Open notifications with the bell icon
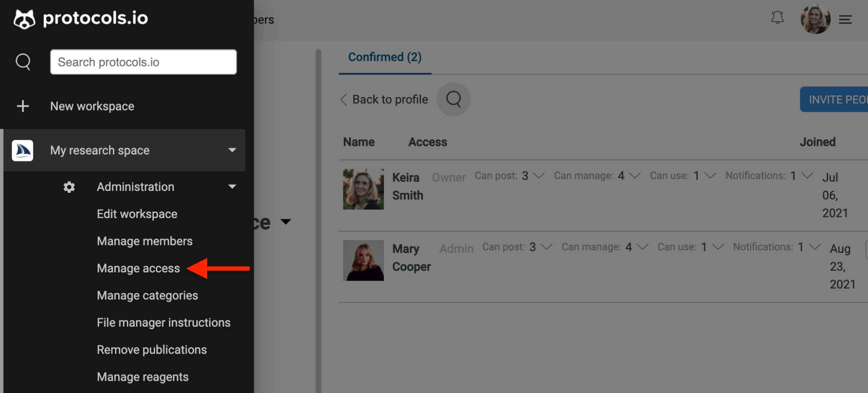This screenshot has width=868, height=393. coord(778,18)
